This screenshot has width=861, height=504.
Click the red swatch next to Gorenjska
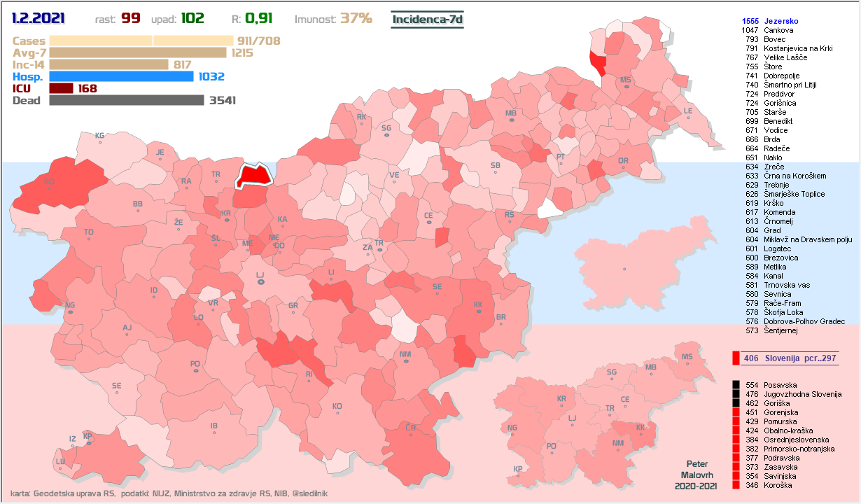(x=736, y=412)
